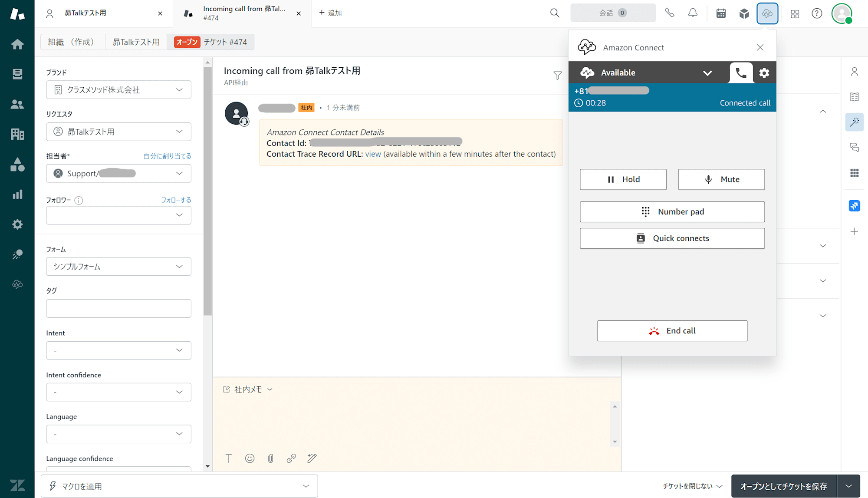This screenshot has width=868, height=498.
Task: Open the notifications bell icon
Action: click(x=693, y=13)
